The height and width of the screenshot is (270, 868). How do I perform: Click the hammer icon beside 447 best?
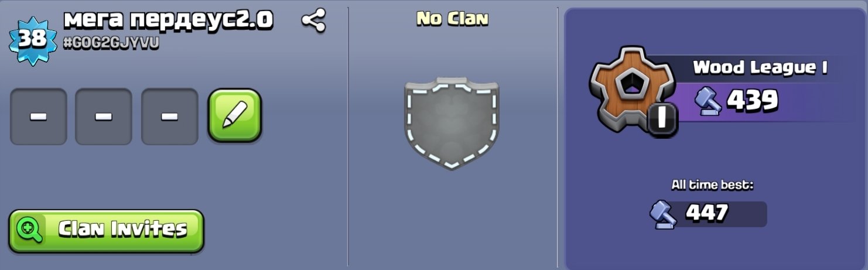coord(664,214)
